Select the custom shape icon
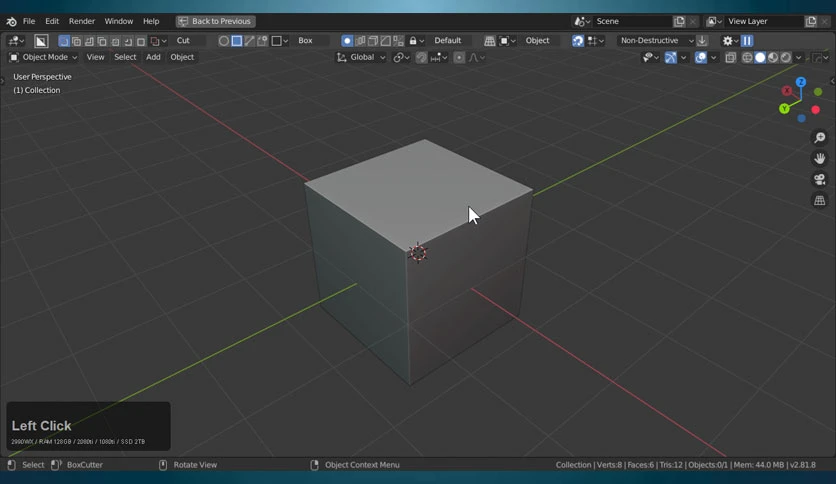Screen dimensions: 836x484 coord(262,41)
